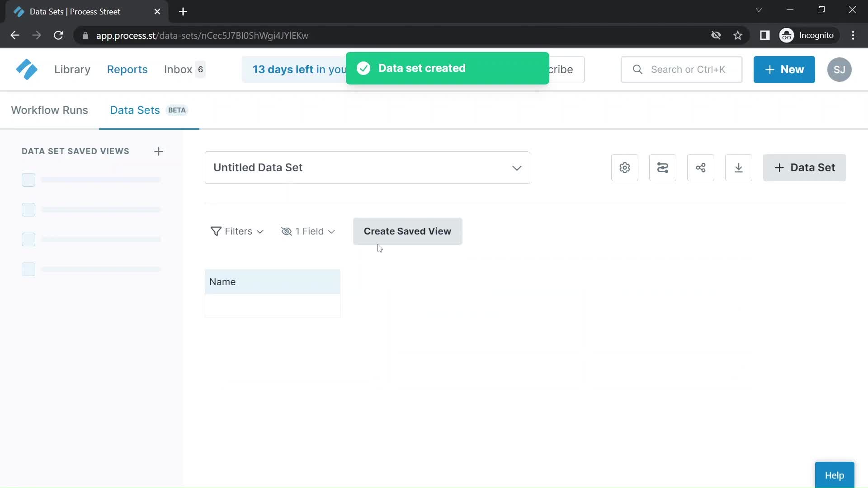Viewport: 868px width, 488px height.
Task: Click the share icon for data set
Action: (700, 168)
